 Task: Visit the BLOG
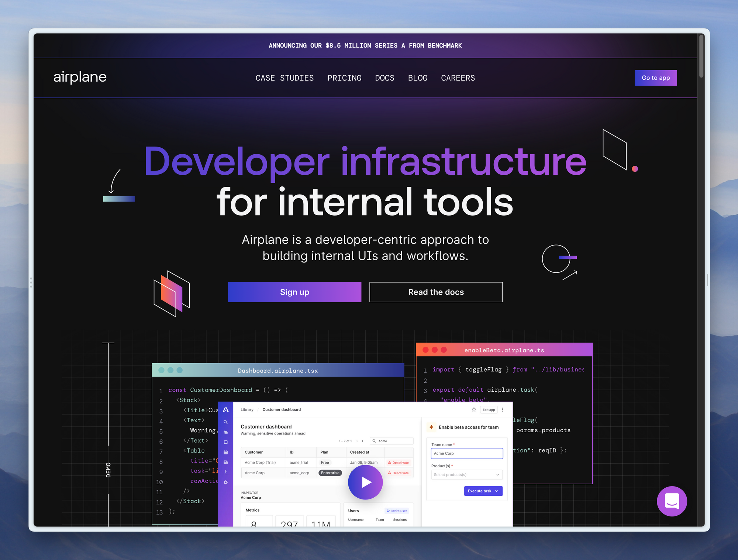click(418, 78)
